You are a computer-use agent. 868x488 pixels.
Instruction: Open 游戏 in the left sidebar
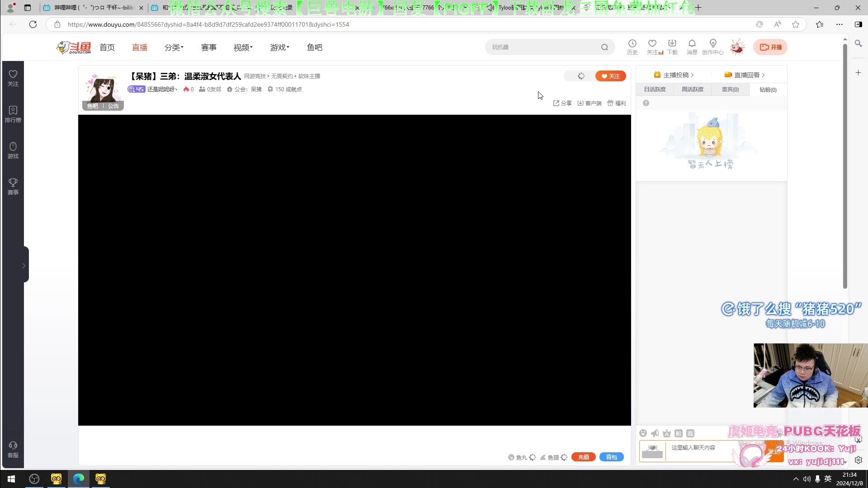pos(13,150)
